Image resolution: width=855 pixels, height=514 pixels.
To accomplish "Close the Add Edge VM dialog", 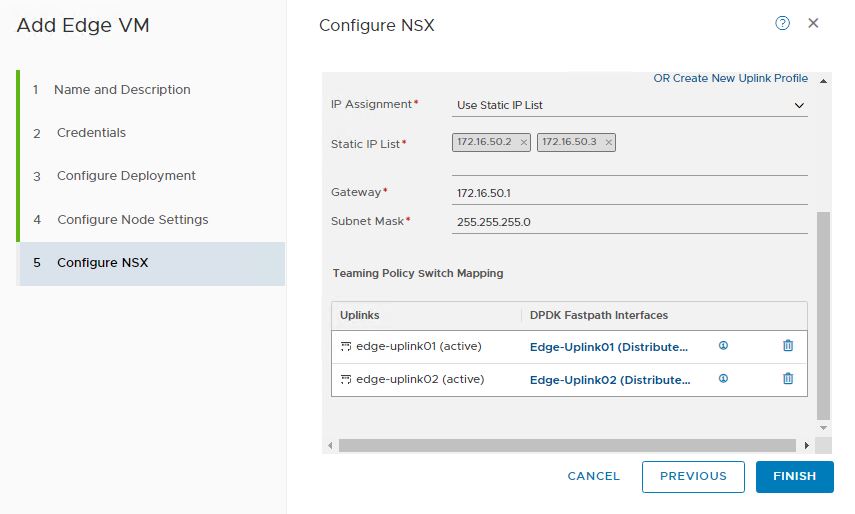I will pos(813,23).
